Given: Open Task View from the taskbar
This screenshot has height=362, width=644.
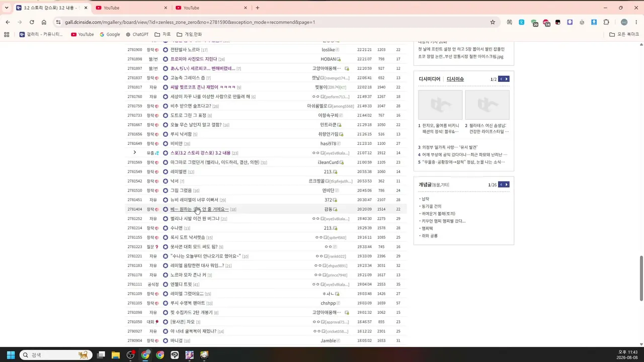Looking at the screenshot, I should coord(101,355).
